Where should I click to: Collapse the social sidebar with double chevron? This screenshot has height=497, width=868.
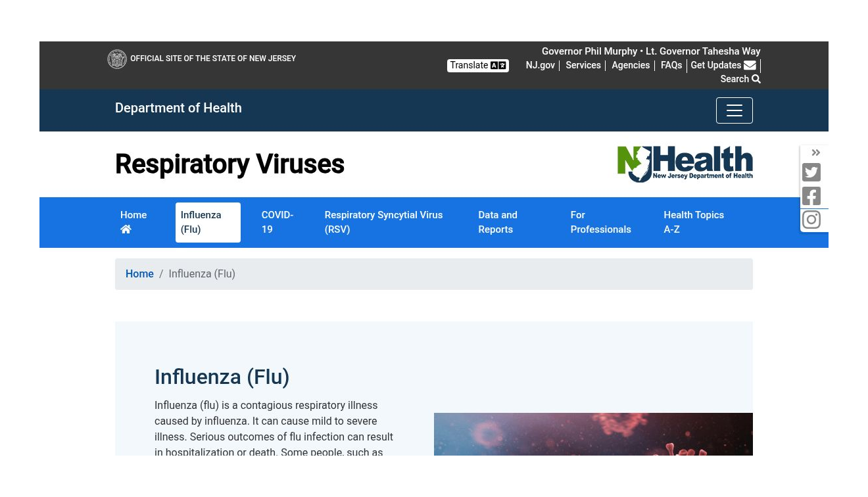click(x=815, y=153)
